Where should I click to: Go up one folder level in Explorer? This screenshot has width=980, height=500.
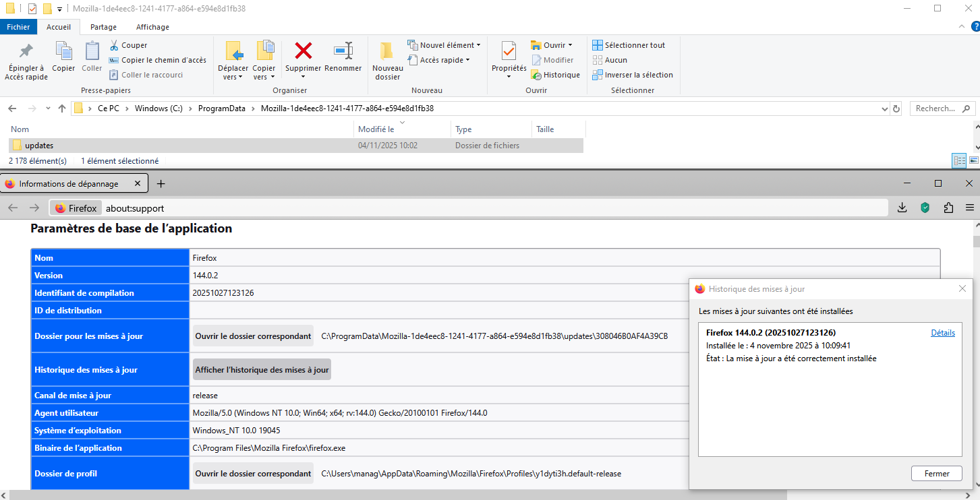coord(62,108)
